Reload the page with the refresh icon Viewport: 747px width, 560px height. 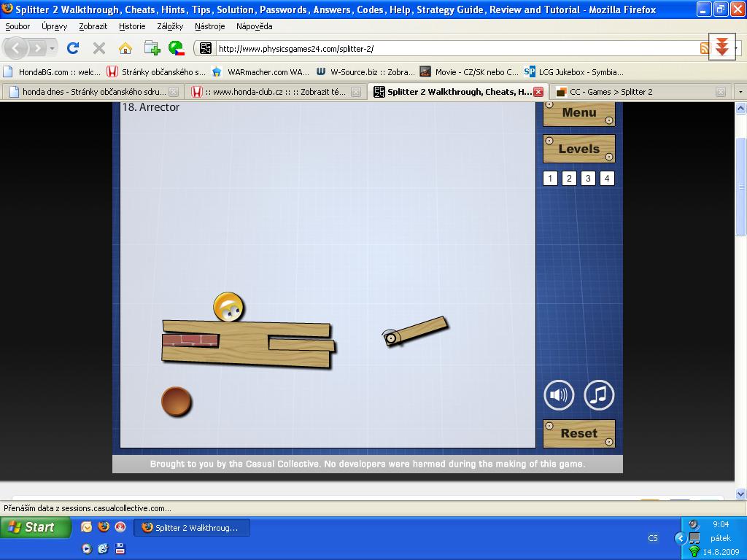click(73, 48)
